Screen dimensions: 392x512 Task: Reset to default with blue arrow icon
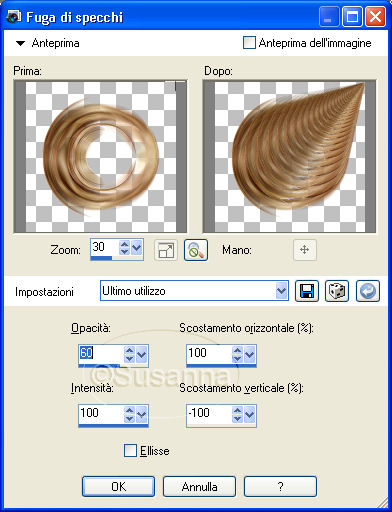(368, 291)
